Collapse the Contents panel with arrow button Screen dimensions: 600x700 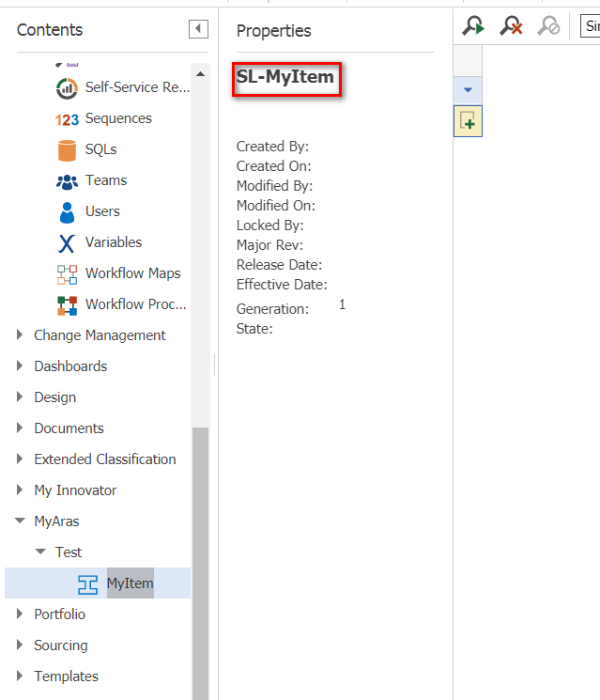click(198, 29)
